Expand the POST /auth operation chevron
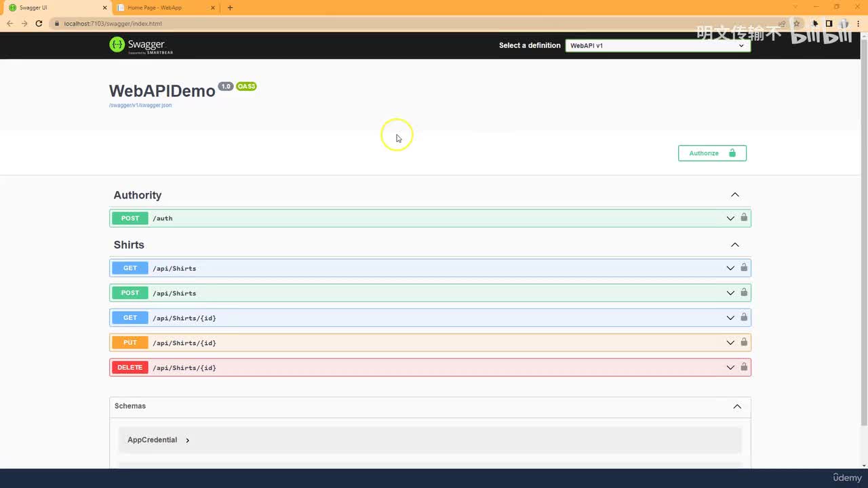The image size is (868, 488). pyautogui.click(x=730, y=218)
